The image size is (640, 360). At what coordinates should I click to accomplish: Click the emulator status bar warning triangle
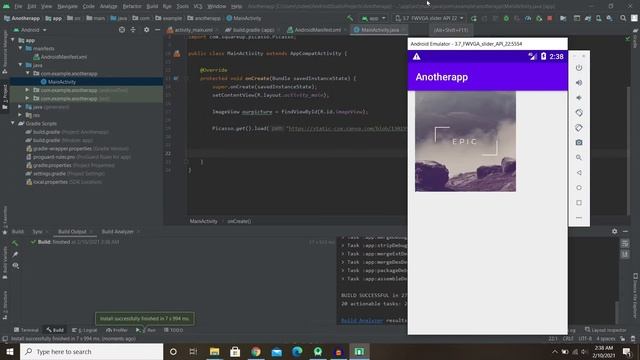coord(416,56)
